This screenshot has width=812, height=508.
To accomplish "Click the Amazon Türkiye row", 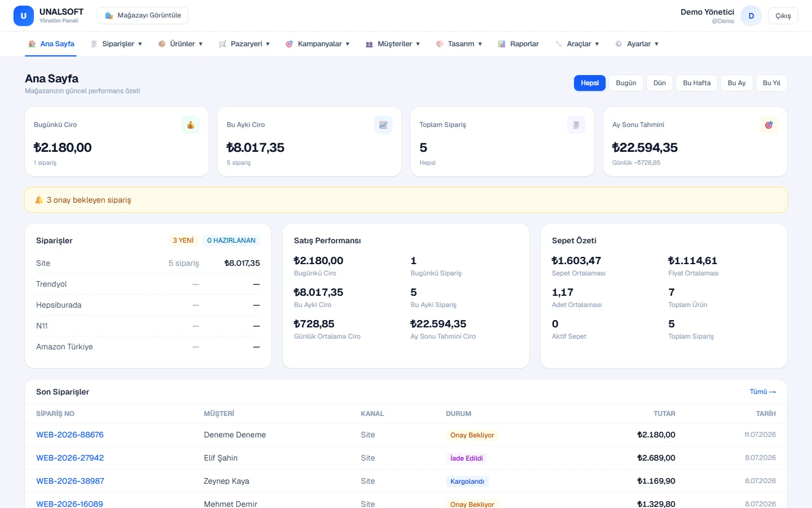I will 148,347.
